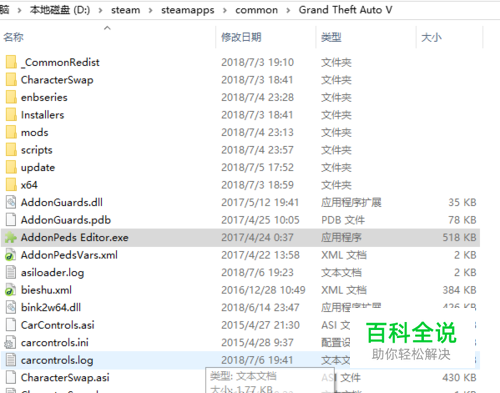Click the 2015/4/28 9:37 date cell

(257, 343)
